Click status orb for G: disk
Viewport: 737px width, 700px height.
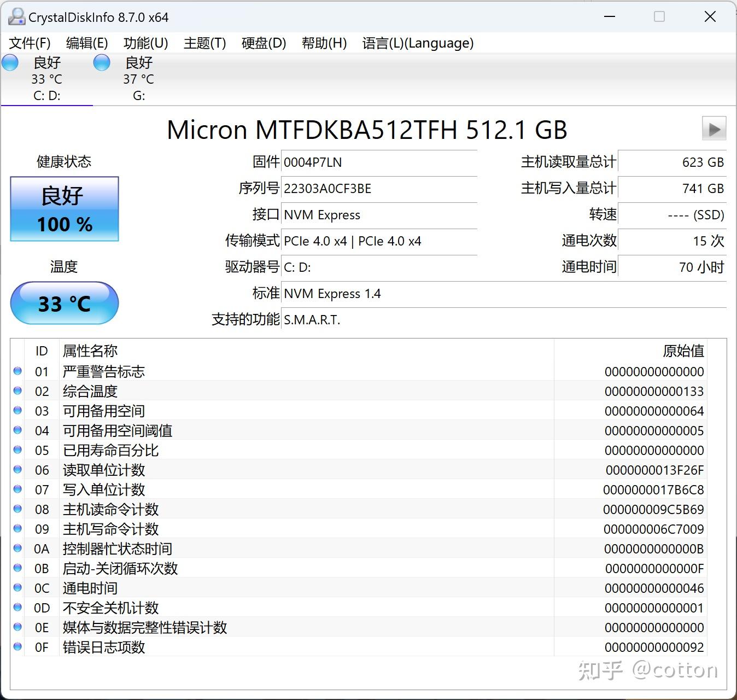[102, 63]
